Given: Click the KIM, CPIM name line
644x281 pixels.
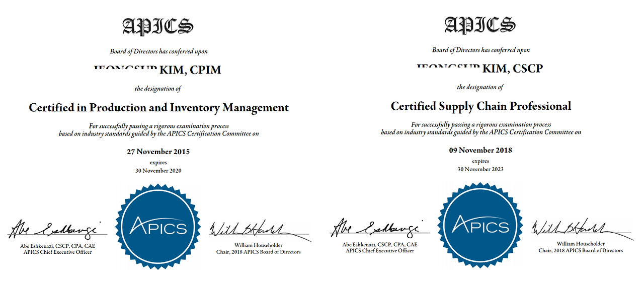Looking at the screenshot, I should [157, 70].
